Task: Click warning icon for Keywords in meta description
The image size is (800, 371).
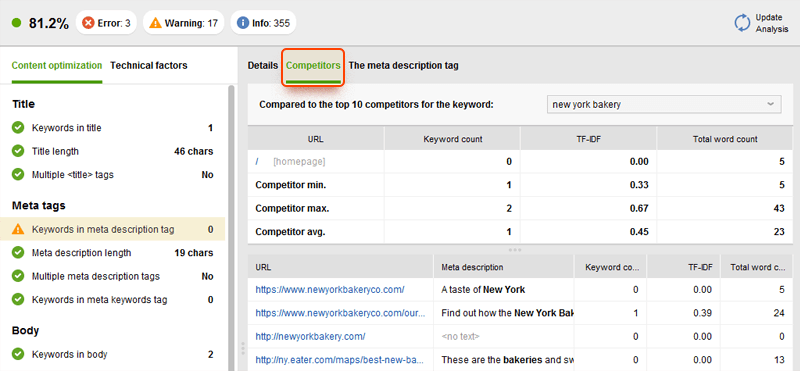Action: coord(18,230)
